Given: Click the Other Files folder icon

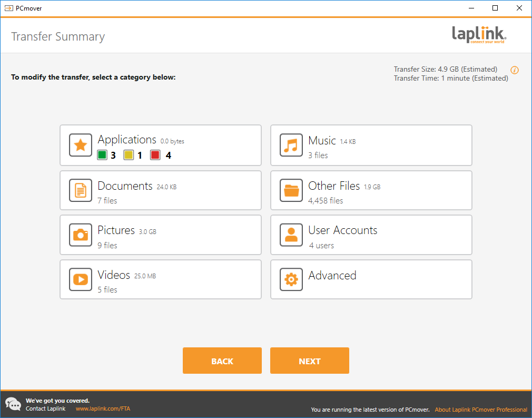Looking at the screenshot, I should [x=291, y=190].
